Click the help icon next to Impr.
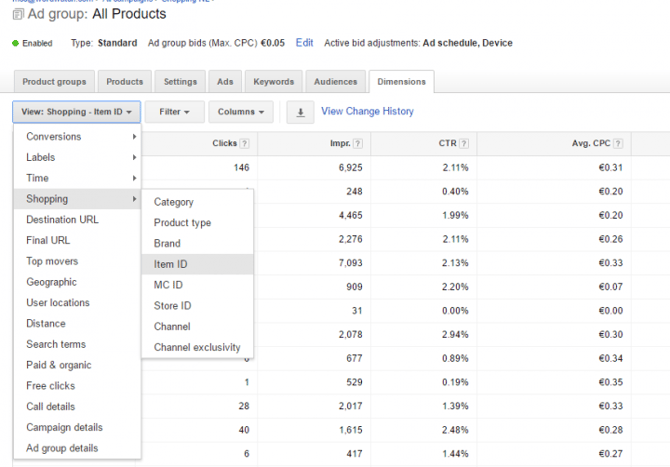The width and height of the screenshot is (670, 467). [358, 144]
